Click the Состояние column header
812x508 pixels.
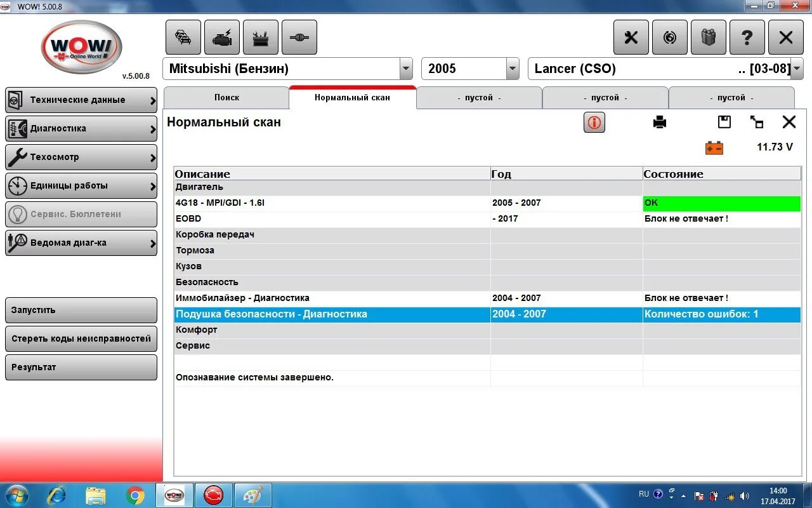722,174
